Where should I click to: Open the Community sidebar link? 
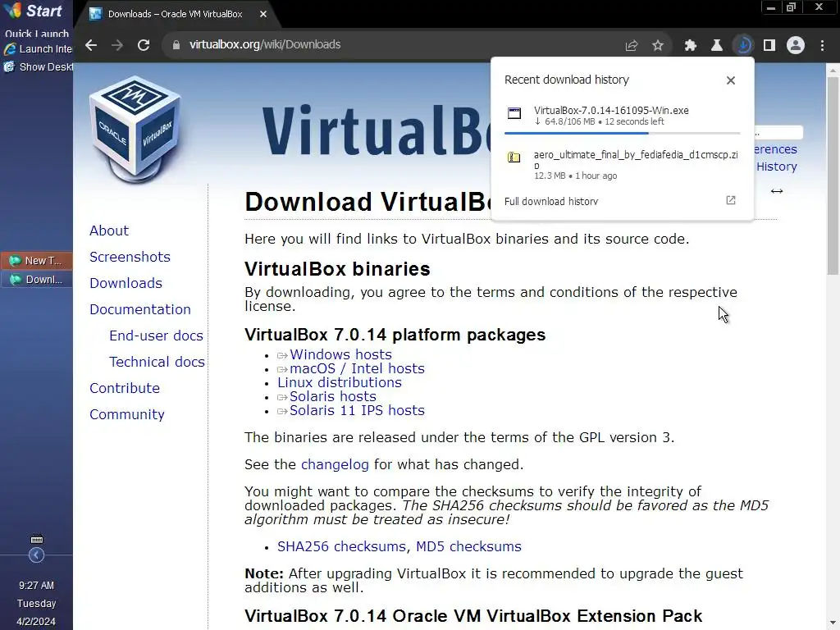click(127, 414)
